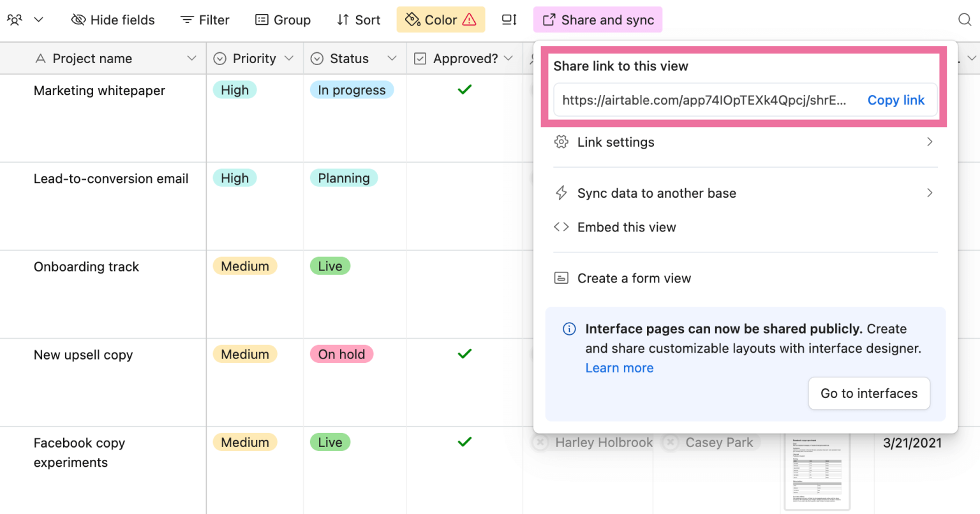Hide fields using the eye icon
The image size is (980, 514).
coord(78,20)
